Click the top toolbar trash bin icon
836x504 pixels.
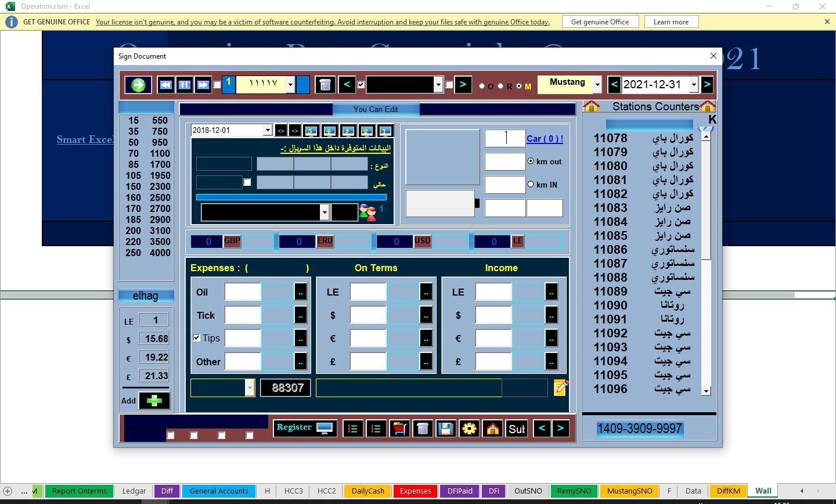pyautogui.click(x=325, y=85)
